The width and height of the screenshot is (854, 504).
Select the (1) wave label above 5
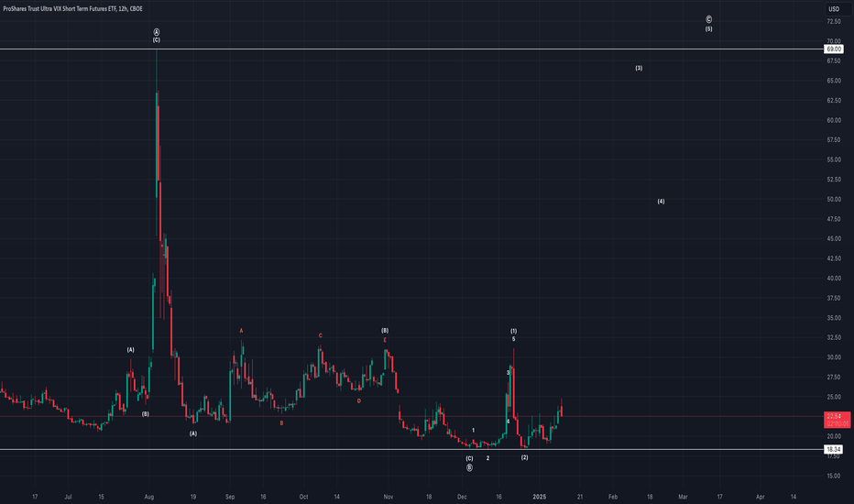[514, 331]
